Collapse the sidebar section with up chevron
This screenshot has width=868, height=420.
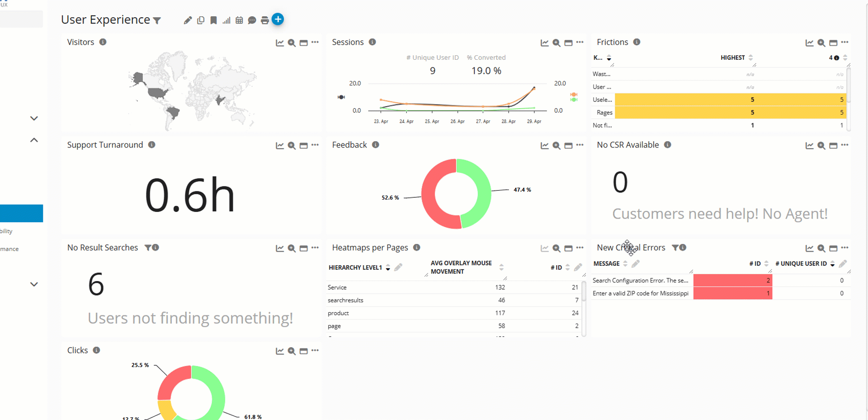(34, 140)
